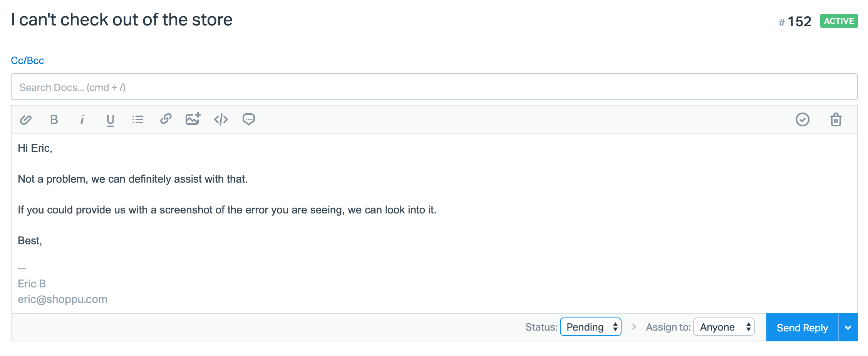The image size is (868, 356).
Task: Toggle italic formatting
Action: tap(82, 120)
